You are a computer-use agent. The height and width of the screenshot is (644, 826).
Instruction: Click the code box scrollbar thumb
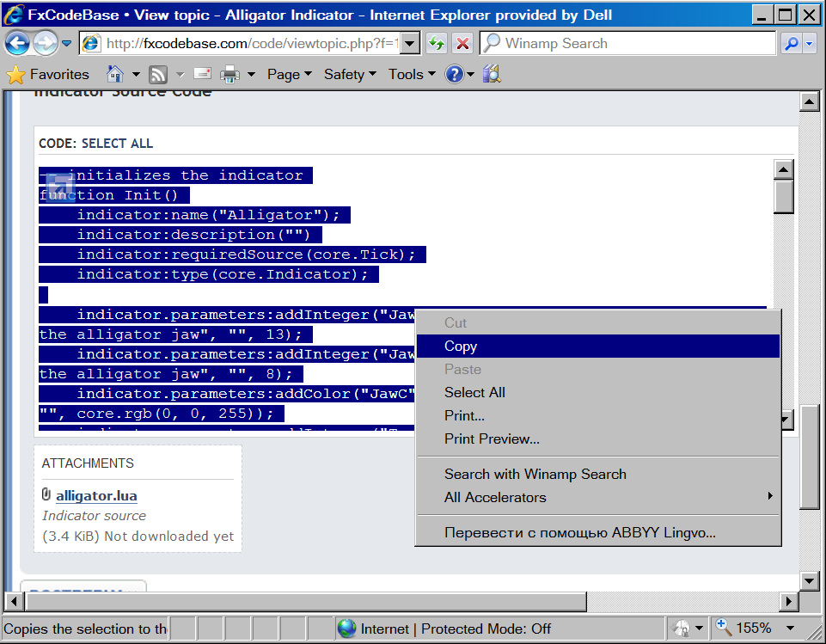783,197
